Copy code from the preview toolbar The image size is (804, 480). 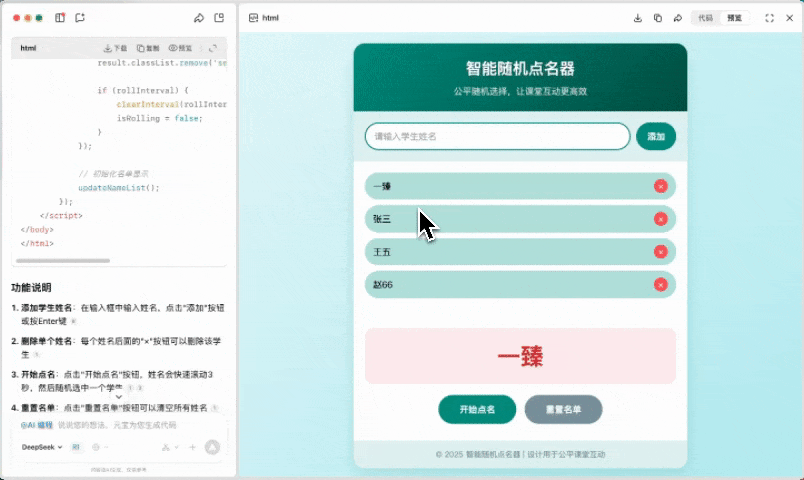pos(658,18)
